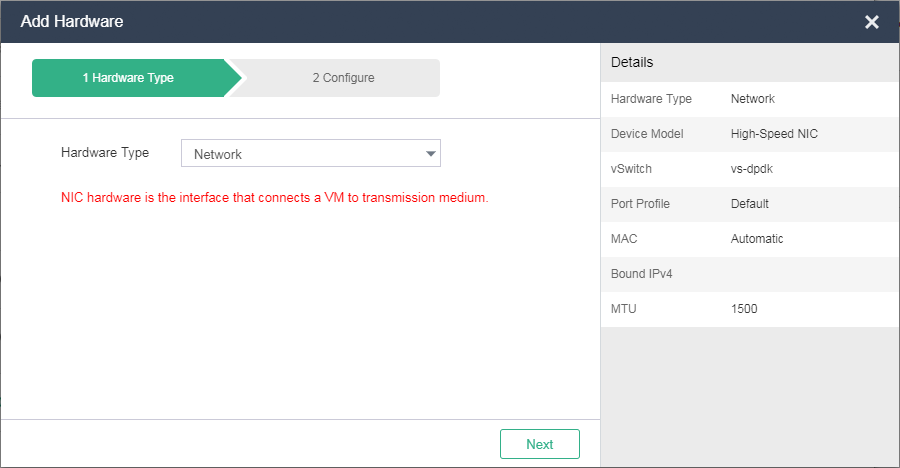Select the 1500 MTU value
Image resolution: width=900 pixels, height=468 pixels.
pos(744,309)
